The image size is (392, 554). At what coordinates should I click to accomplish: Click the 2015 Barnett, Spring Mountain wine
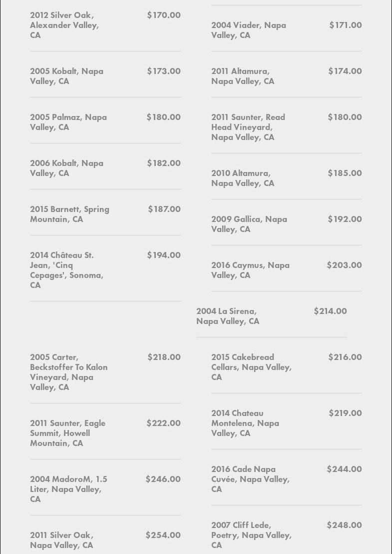coord(69,214)
